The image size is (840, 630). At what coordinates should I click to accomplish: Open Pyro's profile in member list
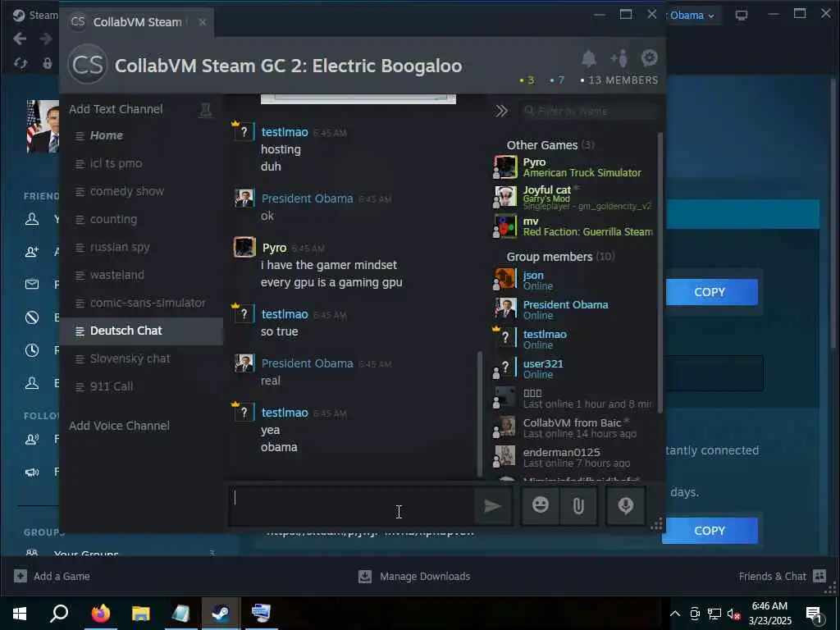[573, 167]
